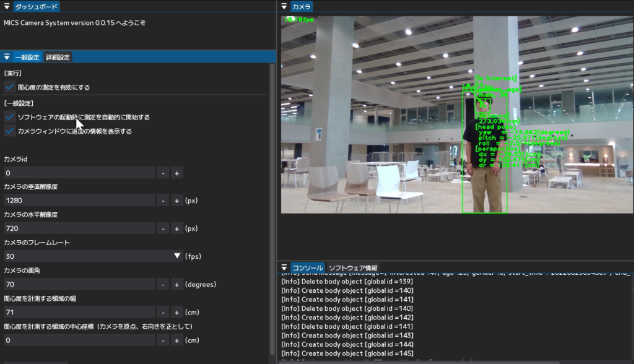Decrease 領域の中心座標 with minus button

point(163,340)
